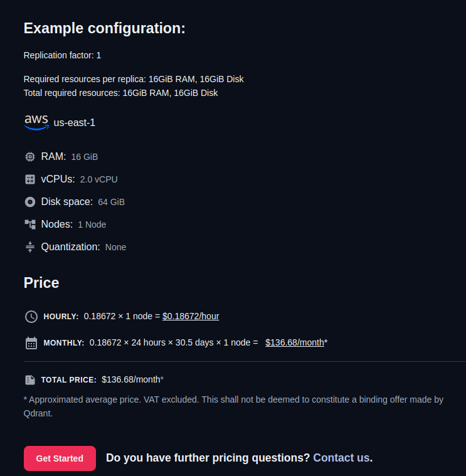The height and width of the screenshot is (476, 466).
Task: Click the RAM chip icon
Action: (30, 157)
